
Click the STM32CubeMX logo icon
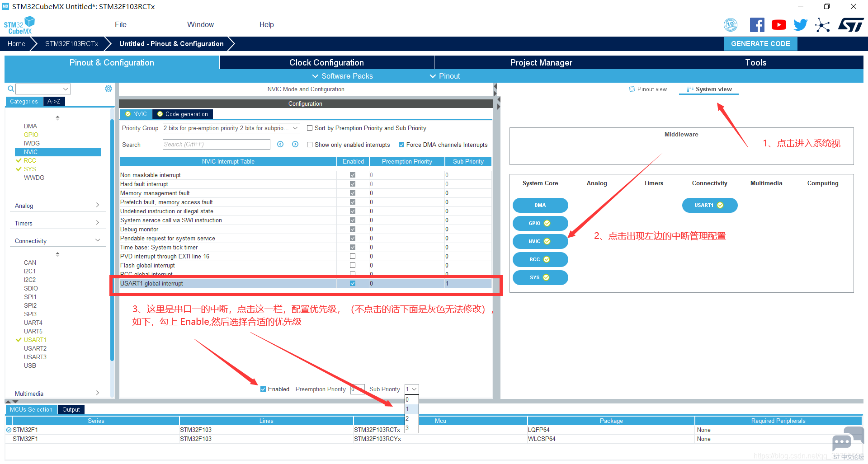coord(19,25)
